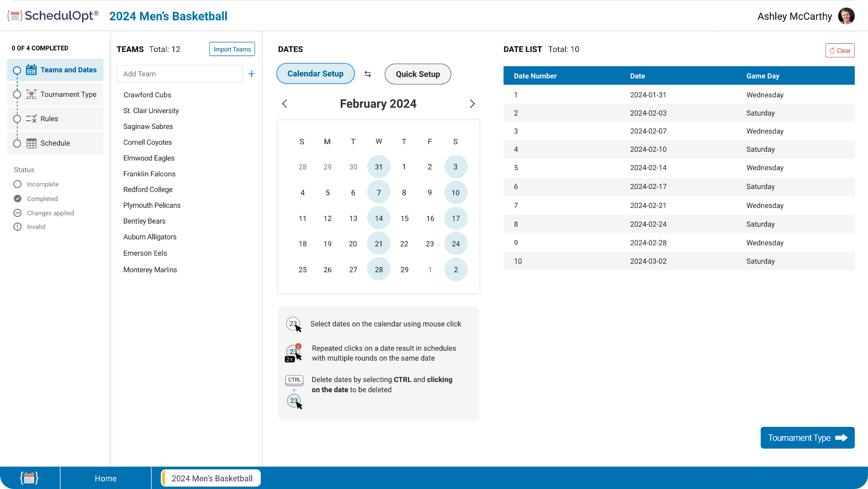Select Auburn Alligators team

click(x=150, y=237)
